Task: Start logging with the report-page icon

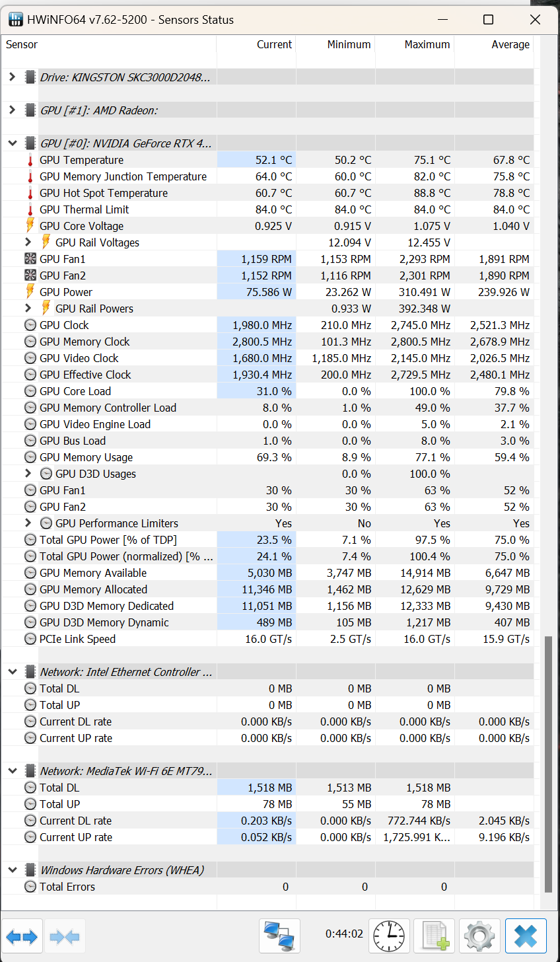Action: [x=435, y=936]
